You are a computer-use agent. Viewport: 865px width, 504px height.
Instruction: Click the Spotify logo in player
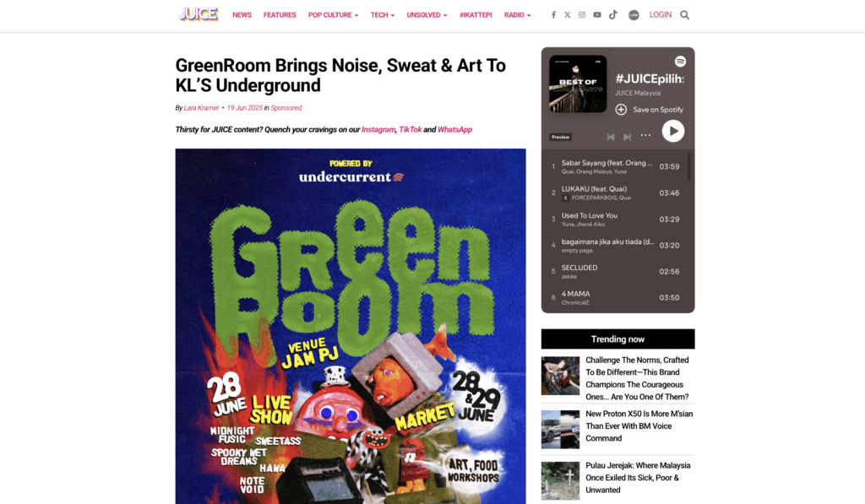coord(680,62)
